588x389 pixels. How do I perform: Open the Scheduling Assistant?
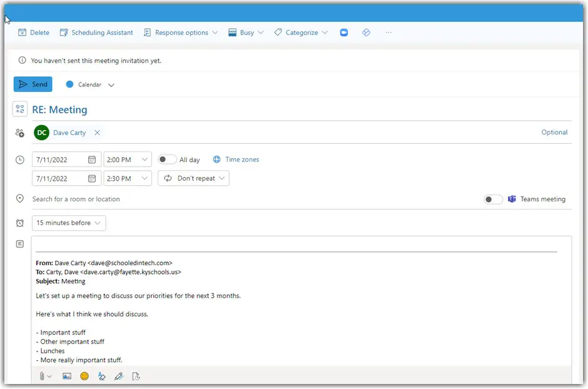(x=96, y=33)
